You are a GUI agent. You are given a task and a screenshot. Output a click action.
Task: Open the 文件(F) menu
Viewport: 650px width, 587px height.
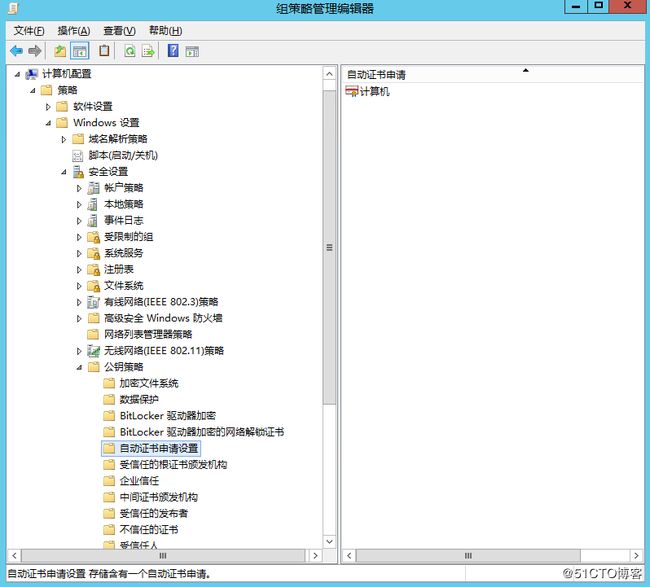(29, 31)
